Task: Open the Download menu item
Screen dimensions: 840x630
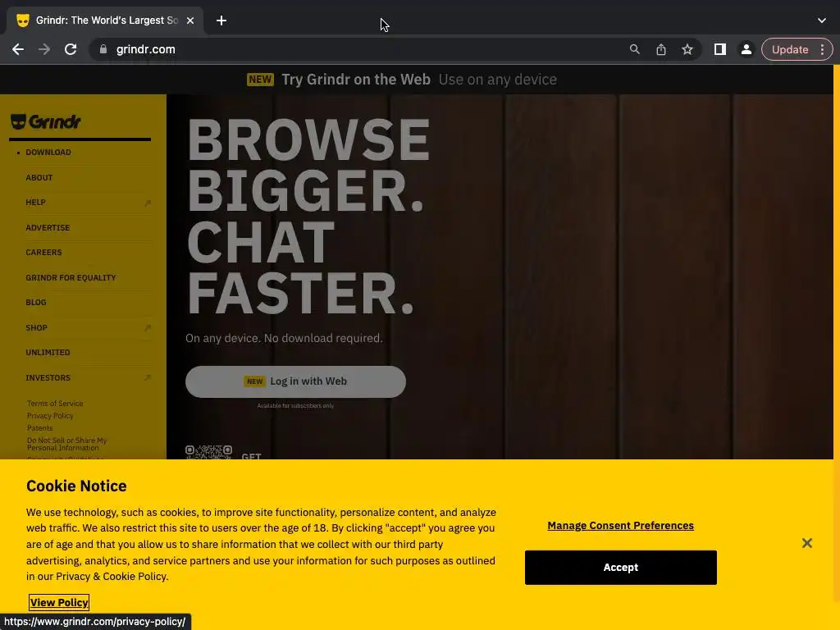Action: 48,152
